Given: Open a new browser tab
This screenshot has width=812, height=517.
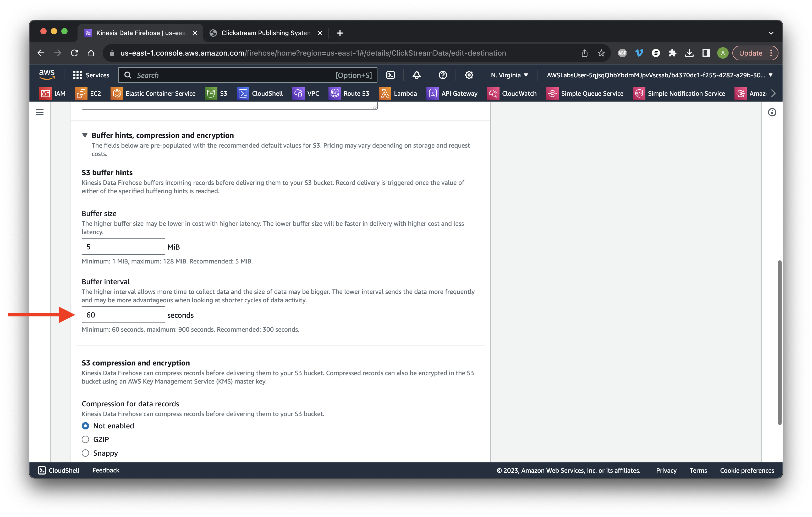Looking at the screenshot, I should click(340, 33).
